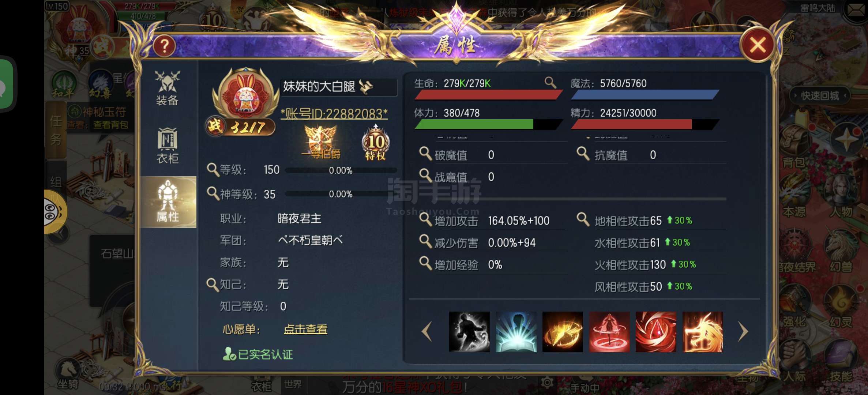868x395 pixels.
Task: Click the magnifier next to 生命
Action: pyautogui.click(x=550, y=83)
